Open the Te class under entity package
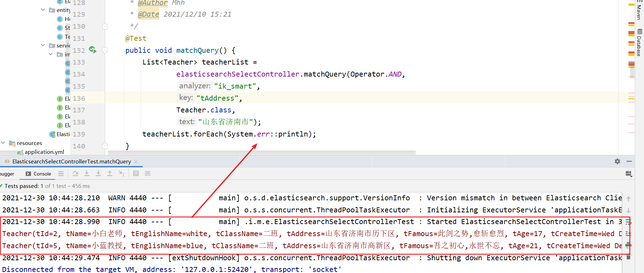 (x=64, y=37)
